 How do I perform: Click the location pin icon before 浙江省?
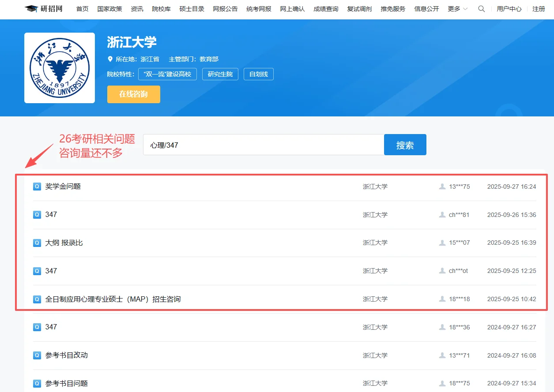pos(110,59)
